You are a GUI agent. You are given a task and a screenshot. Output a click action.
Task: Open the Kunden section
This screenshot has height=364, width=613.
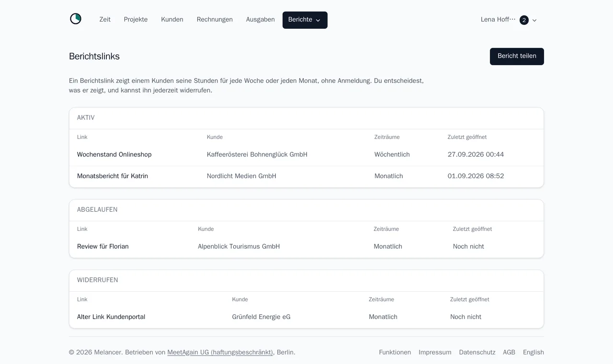pos(172,20)
